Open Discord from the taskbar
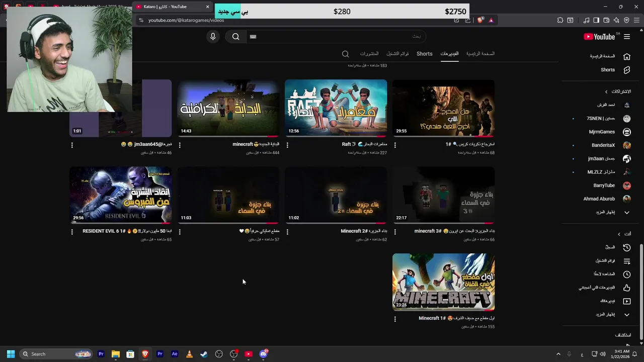This screenshot has width=644, height=362. click(263, 354)
